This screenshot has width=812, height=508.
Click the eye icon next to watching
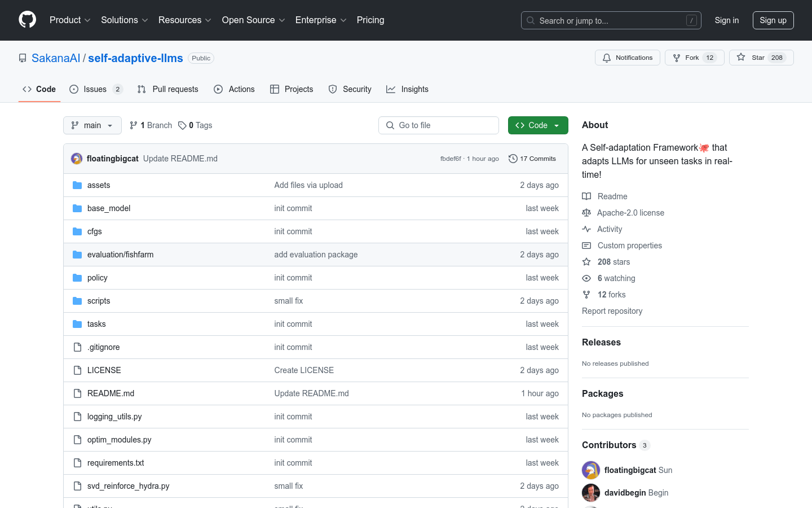586,278
